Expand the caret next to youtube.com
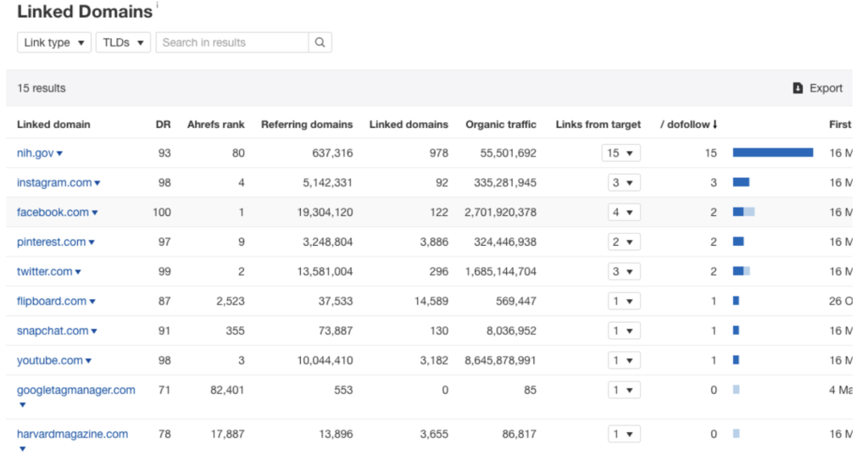 [88, 361]
